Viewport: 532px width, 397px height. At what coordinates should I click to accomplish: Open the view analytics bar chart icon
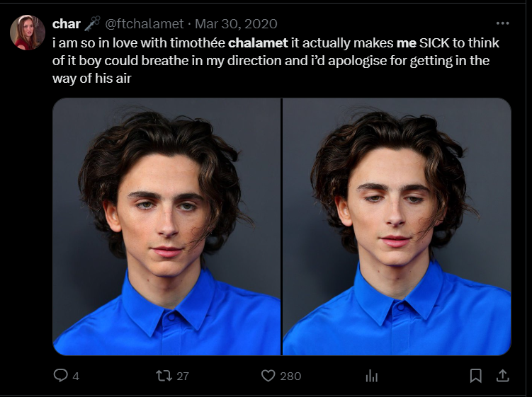371,376
